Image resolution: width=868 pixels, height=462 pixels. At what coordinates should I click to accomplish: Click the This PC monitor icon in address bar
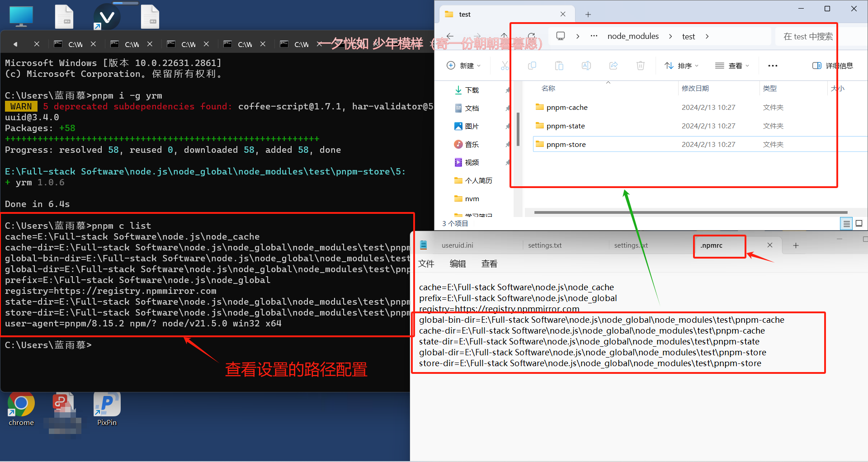[x=561, y=36]
